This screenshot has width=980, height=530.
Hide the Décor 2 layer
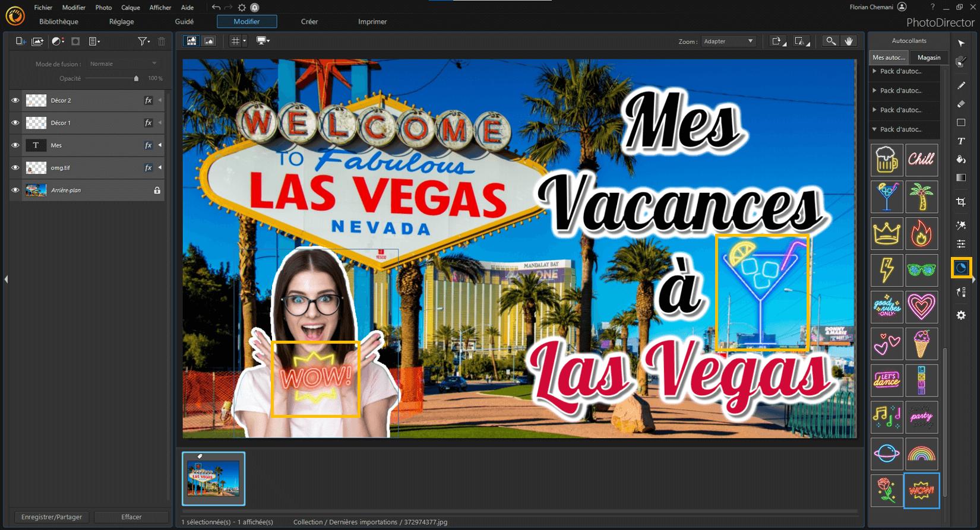click(15, 100)
